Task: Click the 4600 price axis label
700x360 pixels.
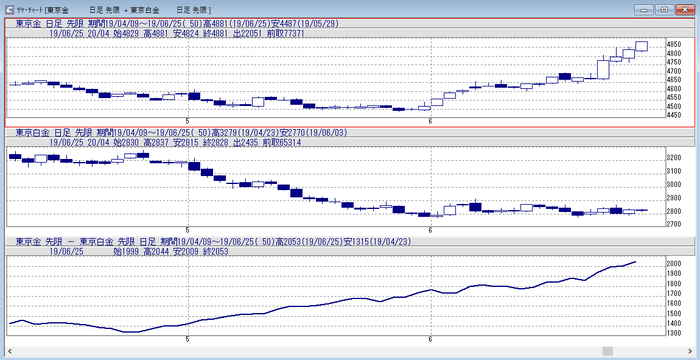Action: [x=674, y=89]
